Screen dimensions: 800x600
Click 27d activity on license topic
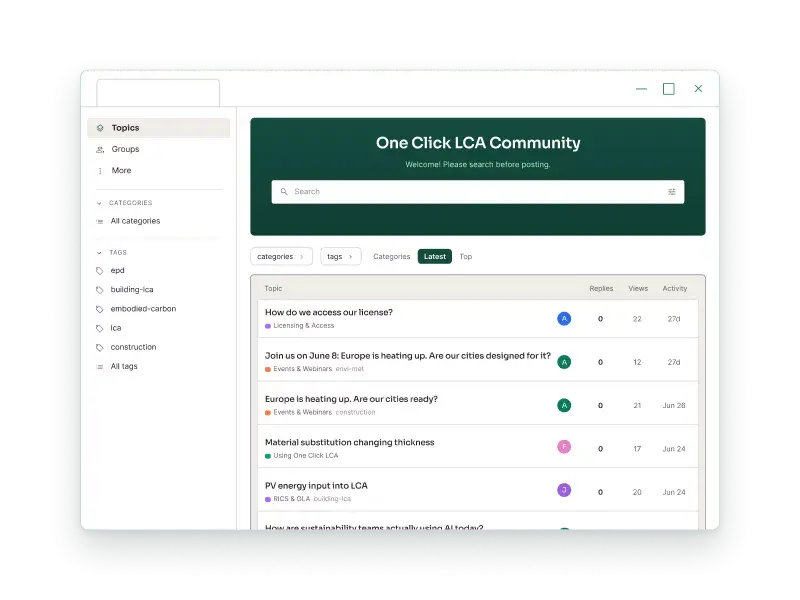(x=674, y=319)
